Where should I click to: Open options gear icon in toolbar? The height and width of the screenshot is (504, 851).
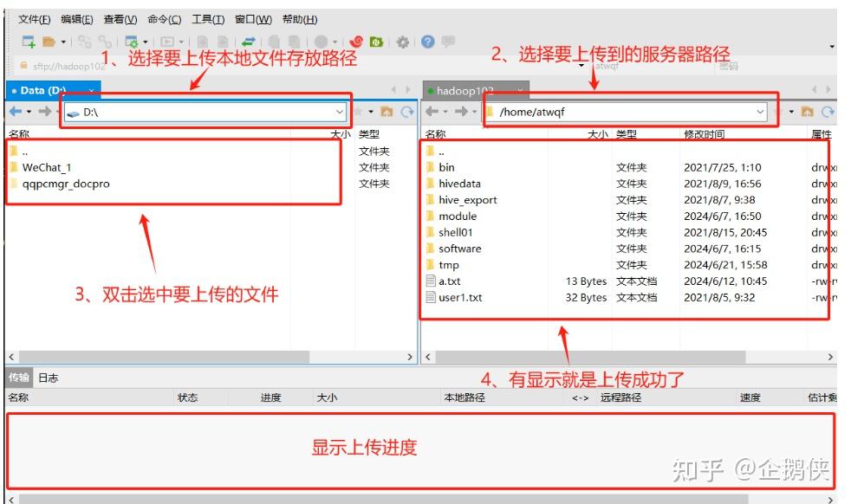[x=403, y=42]
